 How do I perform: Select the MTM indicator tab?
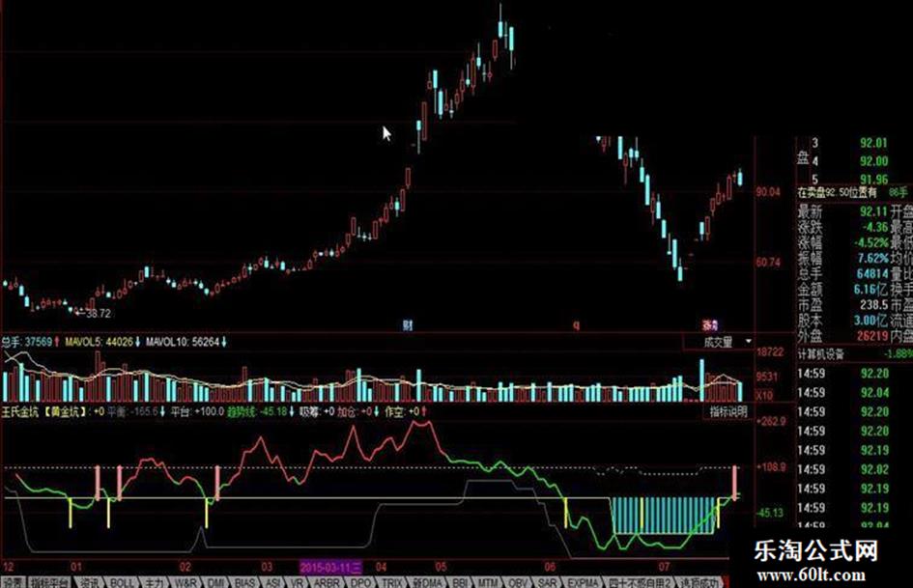[x=488, y=582]
